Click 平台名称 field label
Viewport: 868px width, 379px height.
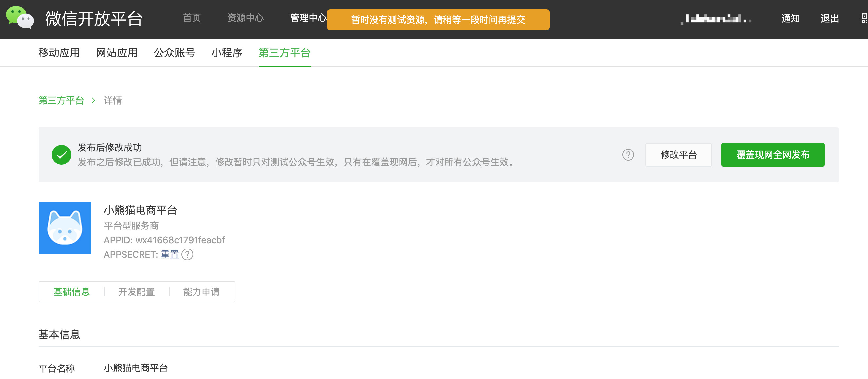point(57,369)
